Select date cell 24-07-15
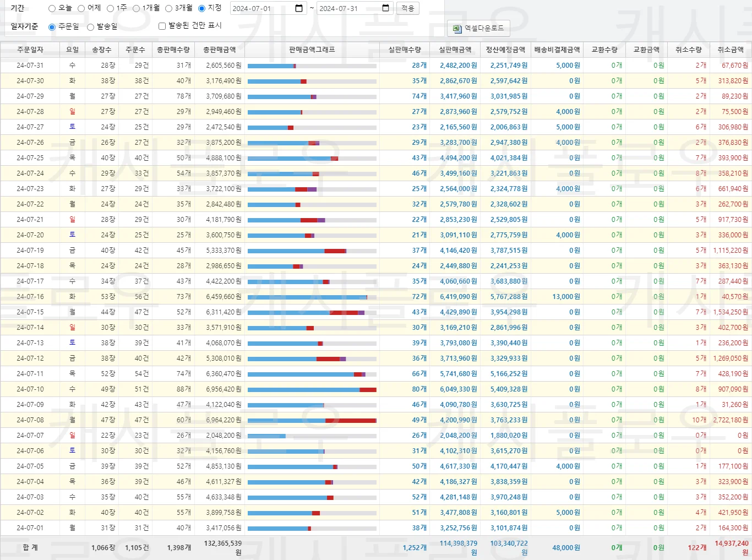The width and height of the screenshot is (752, 560). 30,312
